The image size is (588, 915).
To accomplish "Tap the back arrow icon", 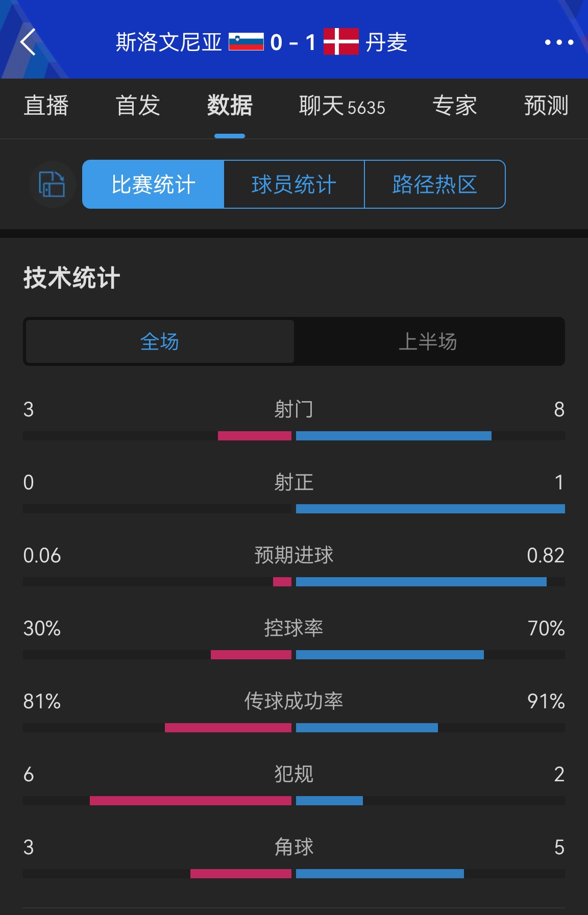I will pos(28,42).
